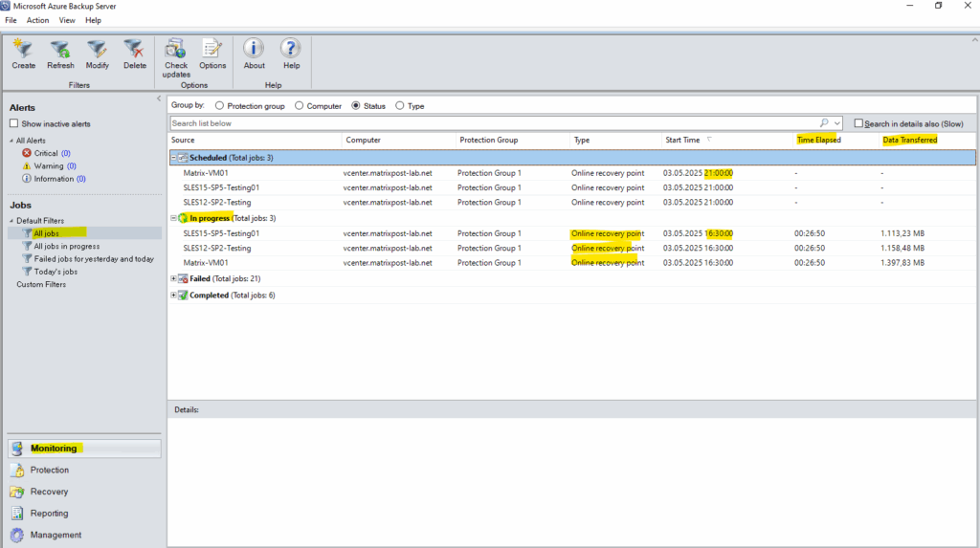Screen dimensions: 980x548
Task: Group by Protection group radio
Action: [219, 106]
